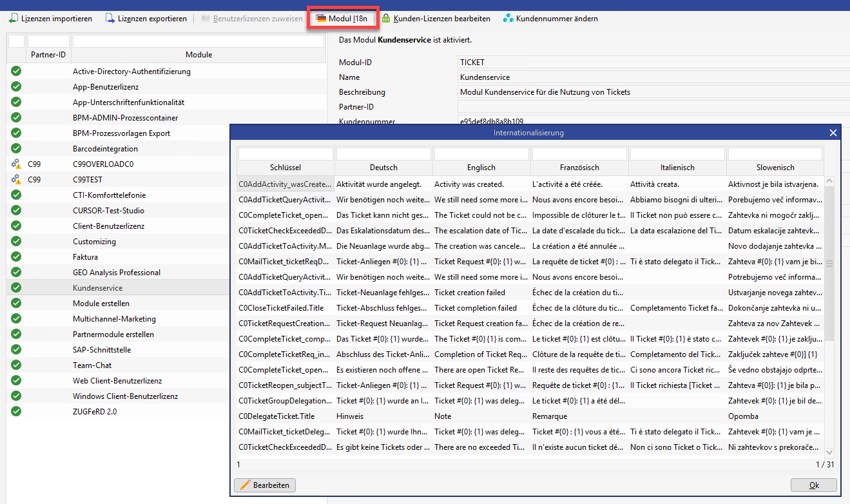850x504 pixels.
Task: Click the green check icon next to Faktura
Action: click(x=16, y=257)
